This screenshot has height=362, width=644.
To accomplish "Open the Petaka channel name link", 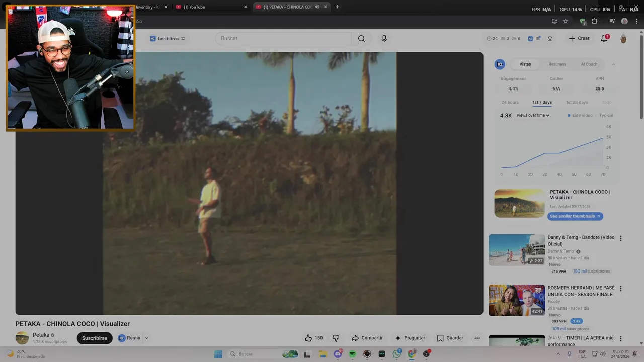I will click(x=41, y=335).
